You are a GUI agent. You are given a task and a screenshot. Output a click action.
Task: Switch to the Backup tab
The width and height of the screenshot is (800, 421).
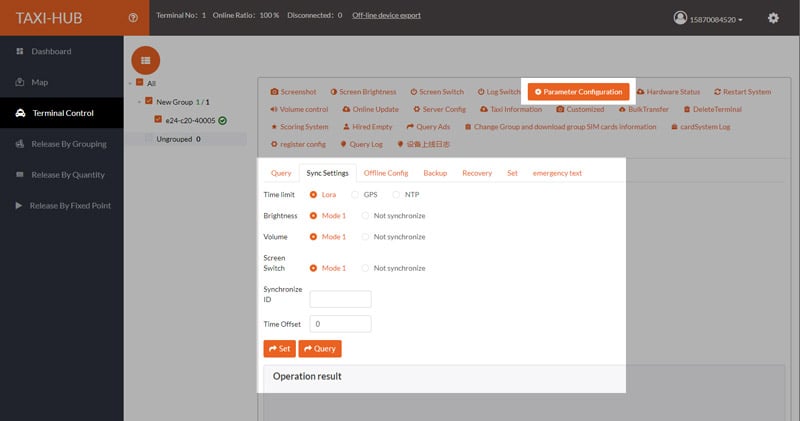435,173
